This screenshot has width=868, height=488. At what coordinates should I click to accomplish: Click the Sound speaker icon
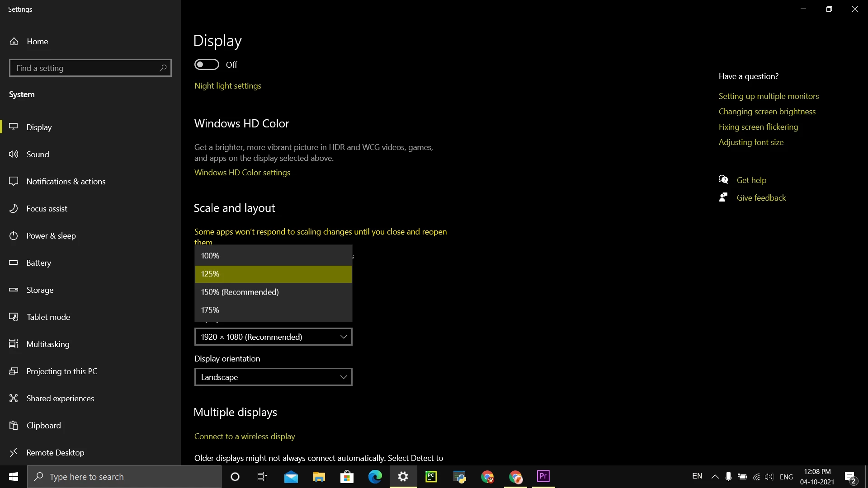[14, 155]
